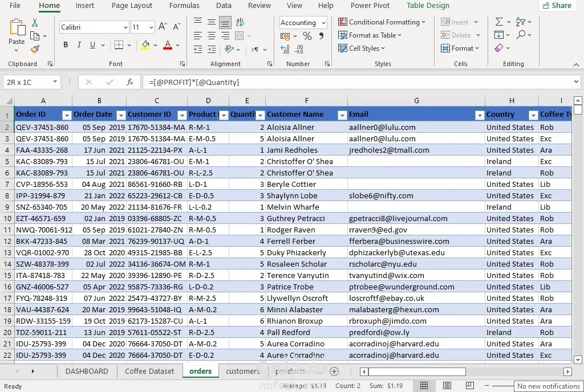This screenshot has width=584, height=392.
Task: Increase indent of cell contents
Action: click(212, 49)
